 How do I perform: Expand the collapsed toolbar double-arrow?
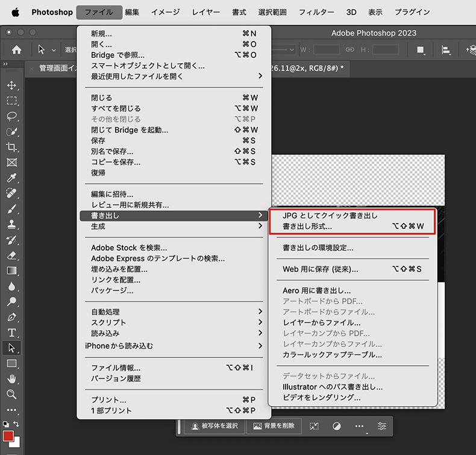point(5,64)
